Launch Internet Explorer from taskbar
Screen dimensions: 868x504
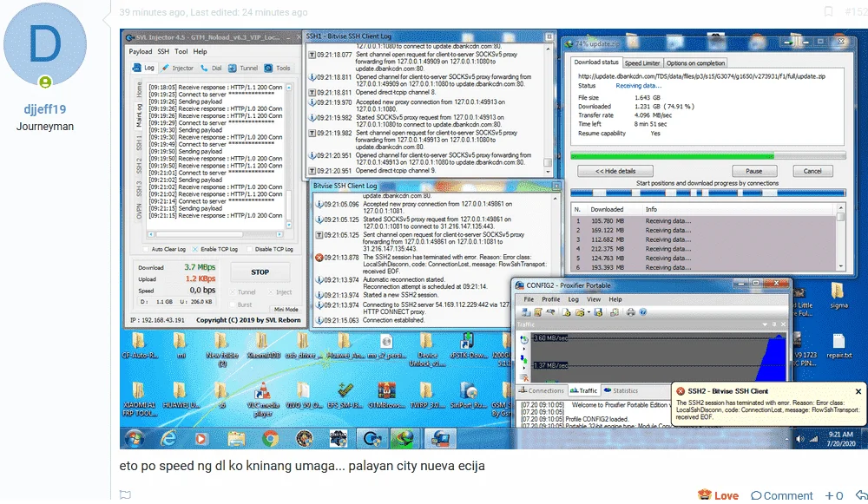tap(168, 439)
